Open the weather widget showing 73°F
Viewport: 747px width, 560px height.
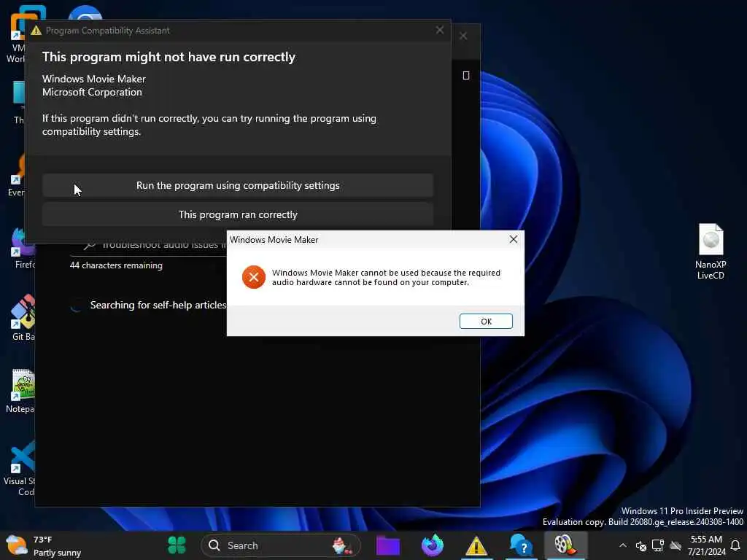[x=44, y=545]
